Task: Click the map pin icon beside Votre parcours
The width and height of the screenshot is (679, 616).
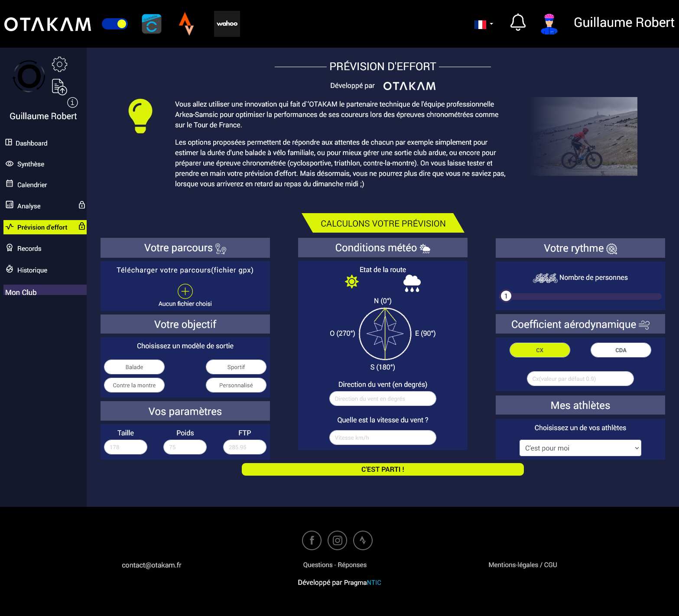Action: click(x=221, y=249)
